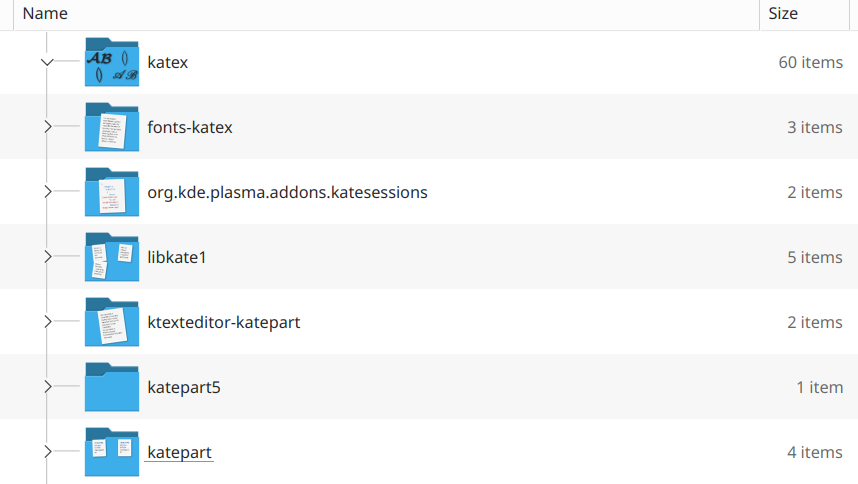Expand the org.kde.plasma.addons.katesessions folder
Viewport: 858px width, 484px height.
(x=47, y=192)
